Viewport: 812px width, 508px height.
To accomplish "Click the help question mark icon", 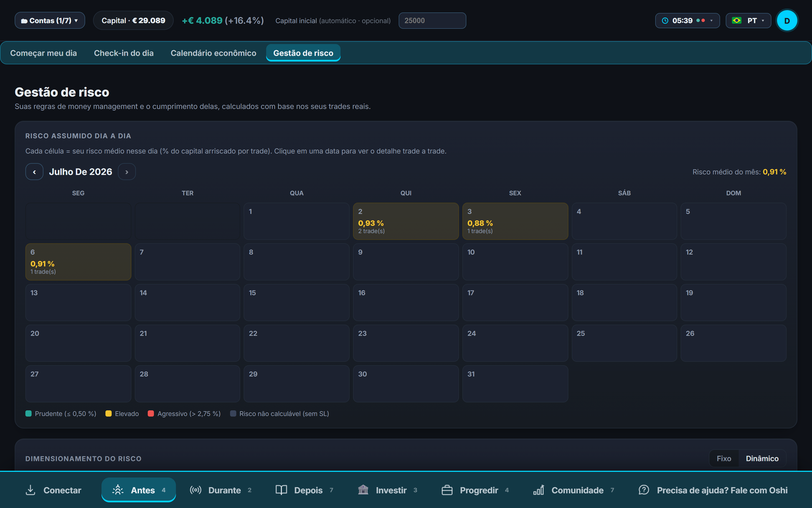I will tap(644, 490).
